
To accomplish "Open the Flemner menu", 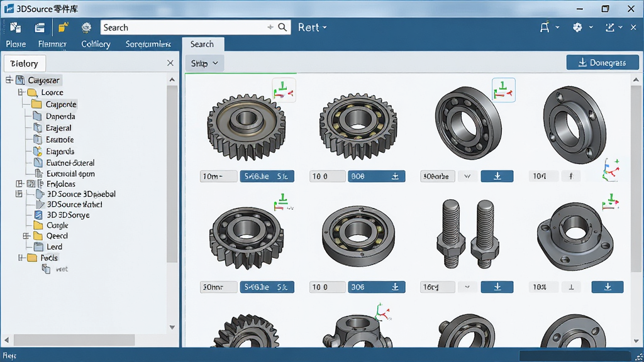I will [52, 44].
